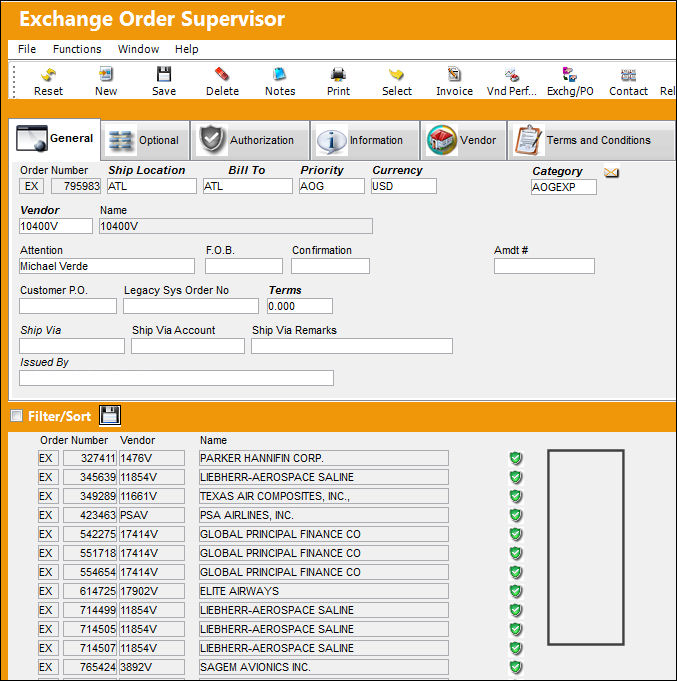Click the Ship Location field
The image size is (677, 681).
coord(152,186)
